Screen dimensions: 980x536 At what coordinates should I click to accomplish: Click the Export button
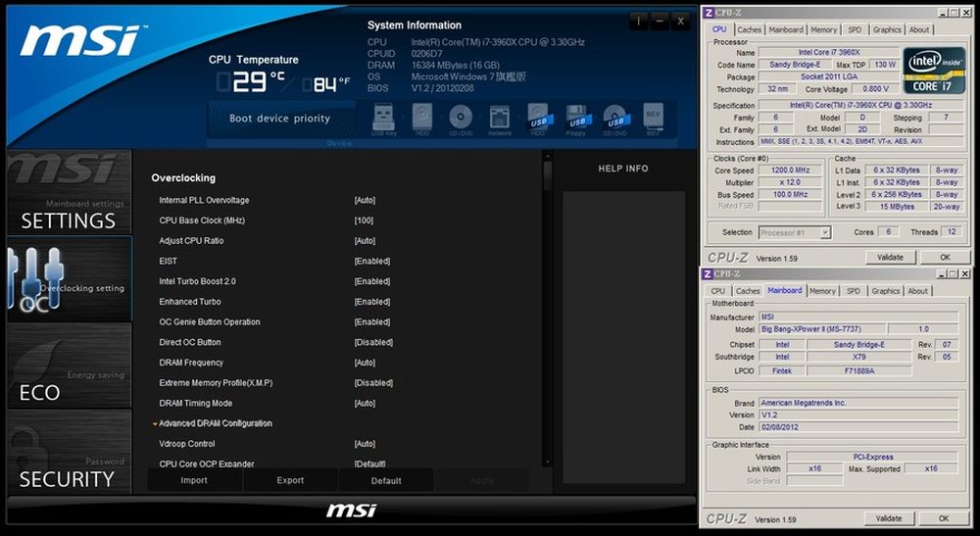[x=290, y=481]
